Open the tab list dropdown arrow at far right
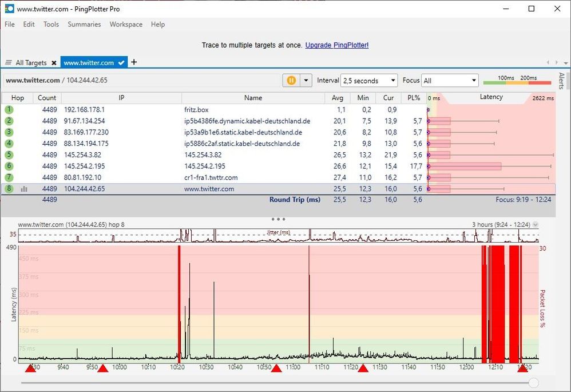 pyautogui.click(x=565, y=63)
